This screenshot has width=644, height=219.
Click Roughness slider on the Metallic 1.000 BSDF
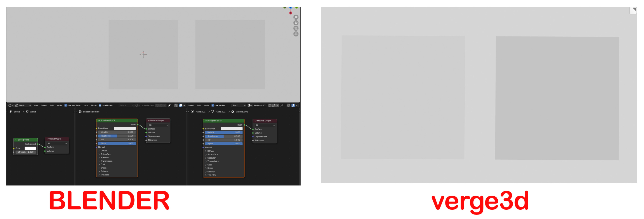(224, 136)
